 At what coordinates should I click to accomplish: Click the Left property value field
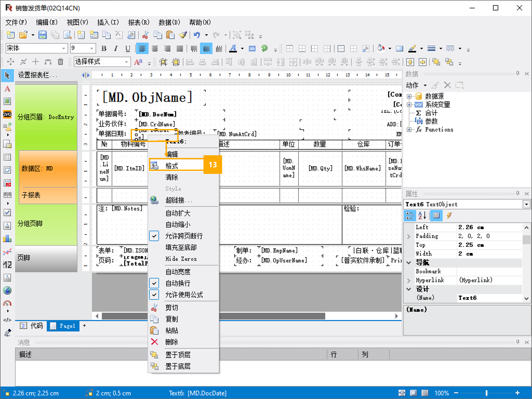pos(489,227)
